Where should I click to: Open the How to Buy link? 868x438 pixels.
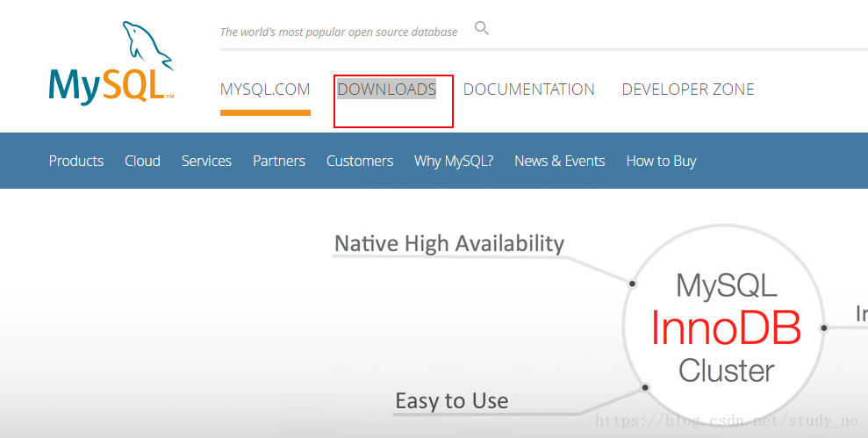[661, 162]
